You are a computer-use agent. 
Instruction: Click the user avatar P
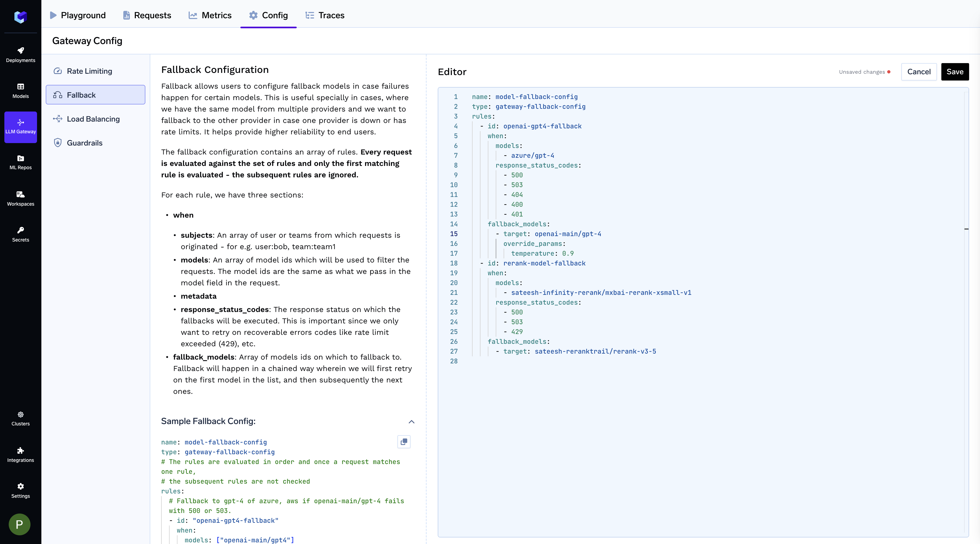pyautogui.click(x=19, y=524)
